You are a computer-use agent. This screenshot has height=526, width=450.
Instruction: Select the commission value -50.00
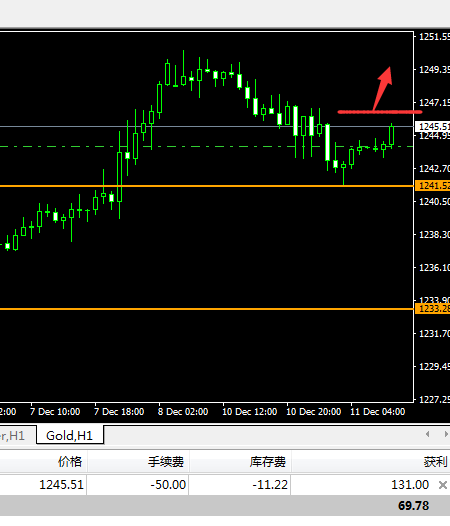[168, 485]
